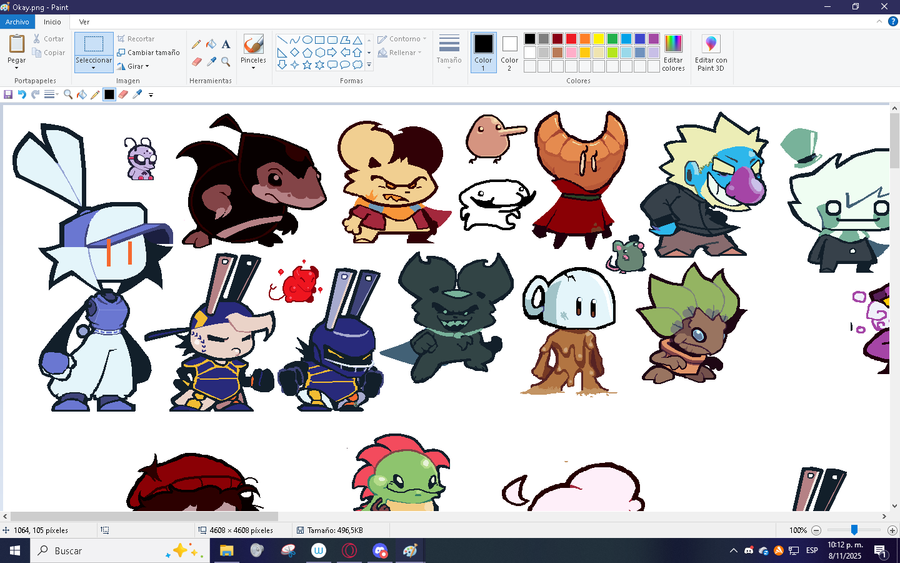Click quick access pencil icon

95,95
